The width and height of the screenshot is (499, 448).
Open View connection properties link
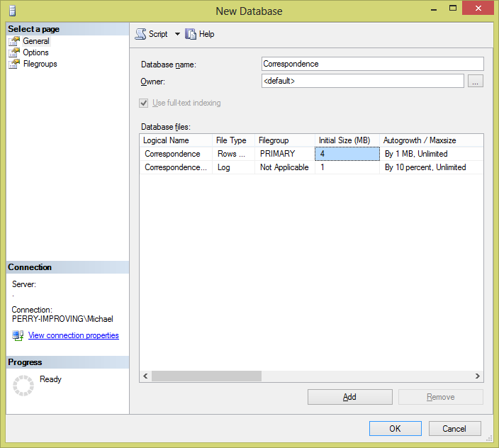coord(73,335)
